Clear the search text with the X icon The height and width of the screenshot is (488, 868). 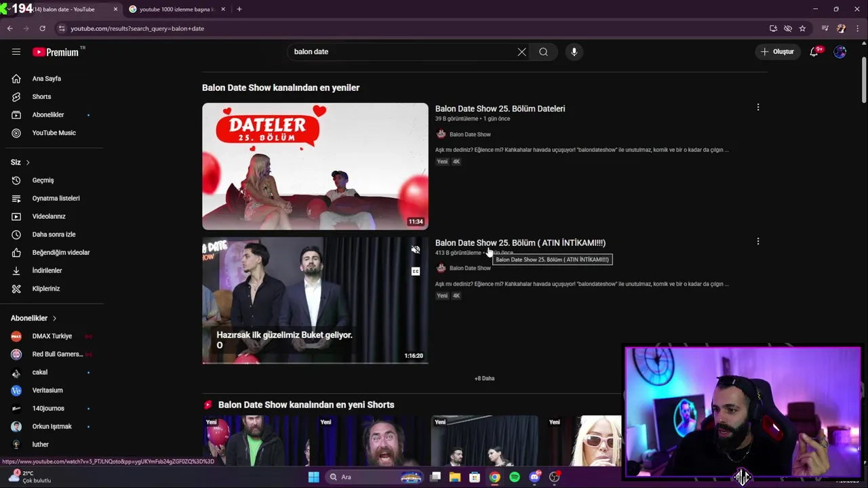coord(521,52)
